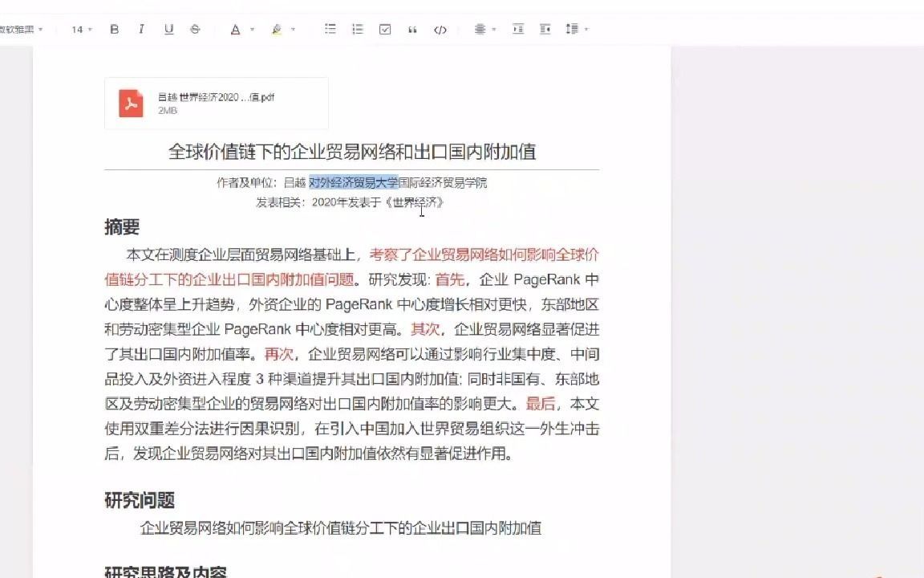Image resolution: width=924 pixels, height=578 pixels.
Task: Increase paragraph indent
Action: point(518,29)
